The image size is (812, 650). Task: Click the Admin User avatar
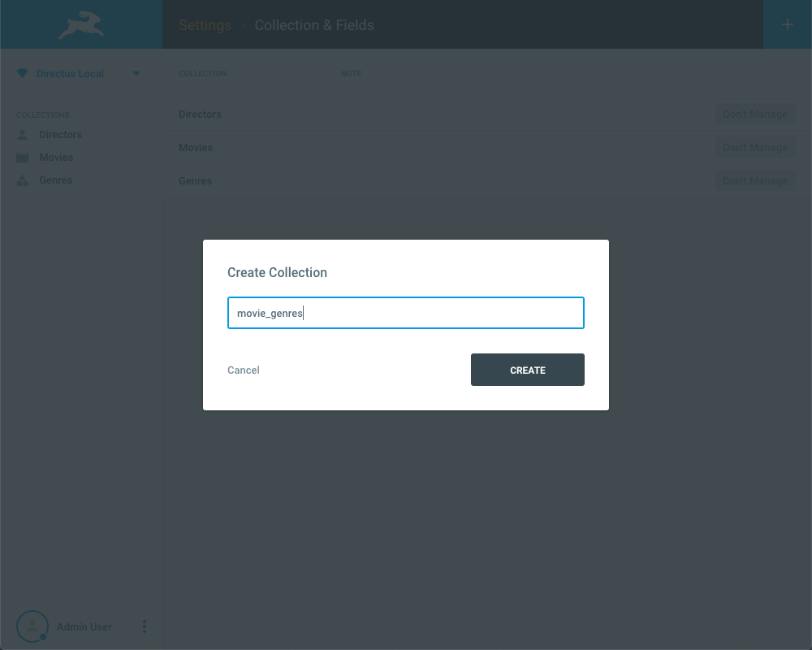32,626
